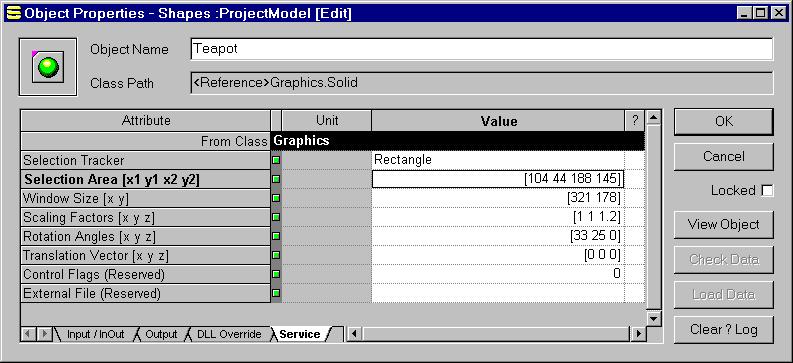
Task: Click Clear ? Log button
Action: click(724, 330)
